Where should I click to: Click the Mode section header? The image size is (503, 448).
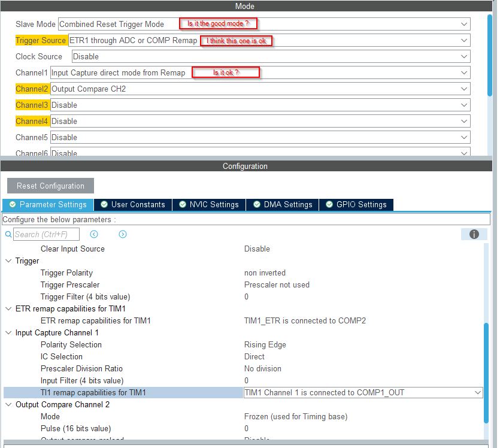(246, 6)
